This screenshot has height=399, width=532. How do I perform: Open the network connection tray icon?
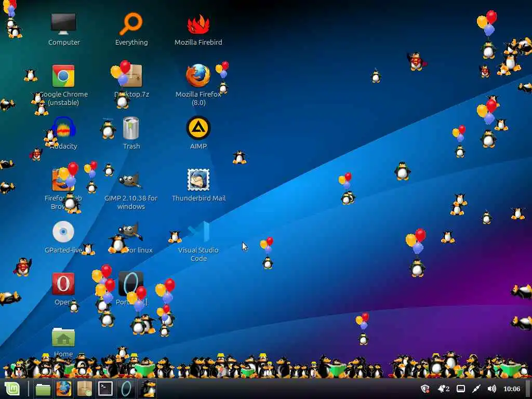pyautogui.click(x=476, y=389)
